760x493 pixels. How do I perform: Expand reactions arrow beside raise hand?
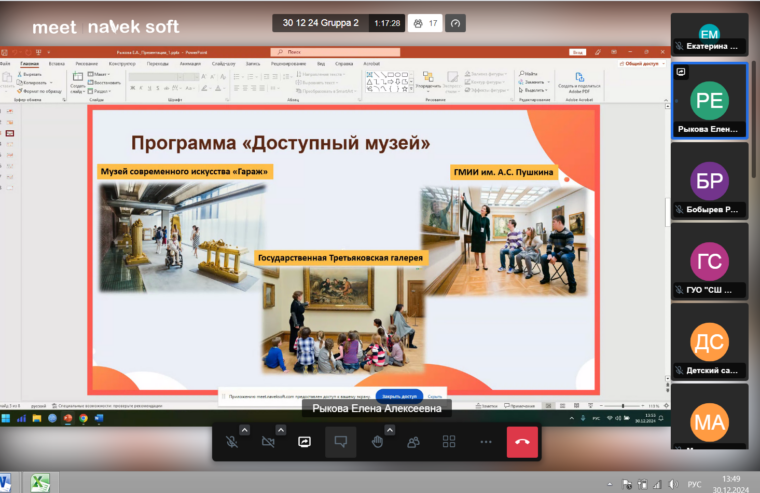pyautogui.click(x=390, y=430)
